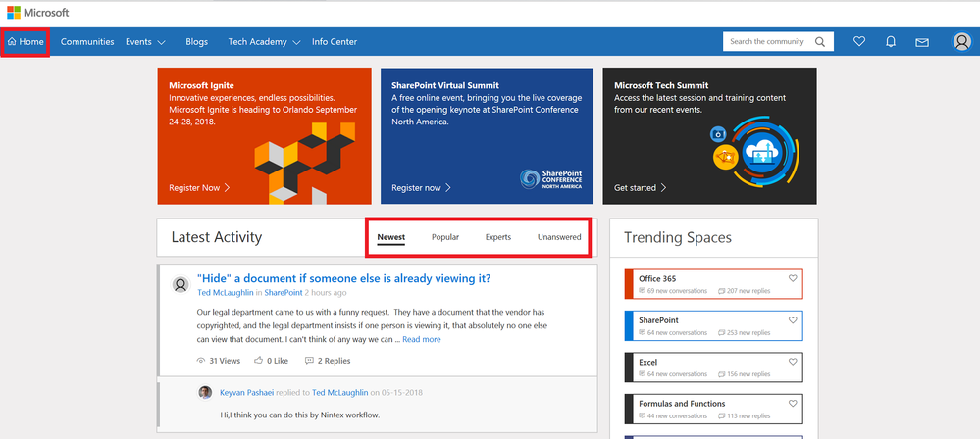Open the "Hide" a document post title
980x439 pixels.
[343, 278]
